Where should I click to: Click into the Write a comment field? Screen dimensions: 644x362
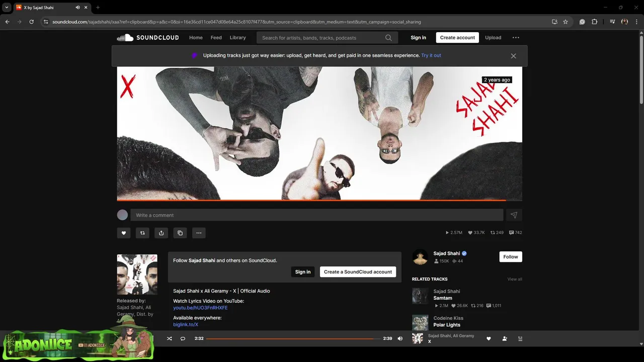point(317,215)
